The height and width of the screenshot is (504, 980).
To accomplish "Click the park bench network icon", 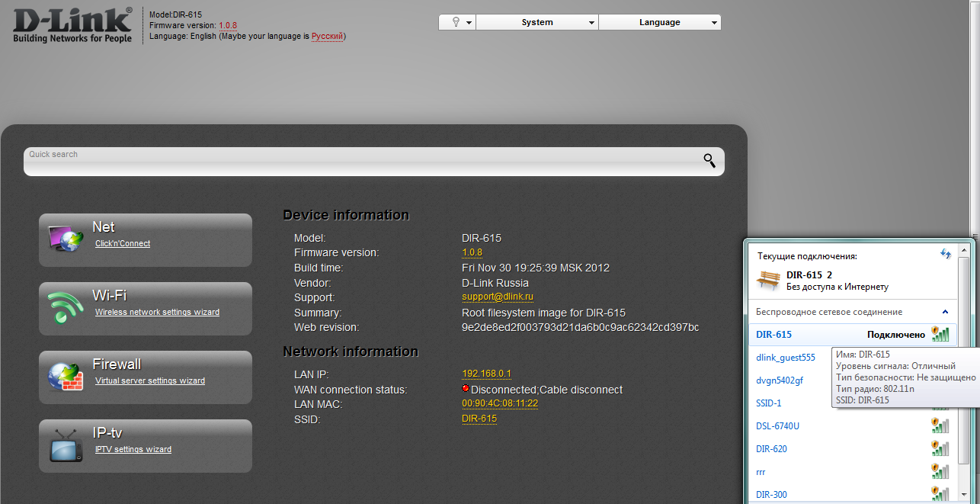I will click(x=768, y=280).
